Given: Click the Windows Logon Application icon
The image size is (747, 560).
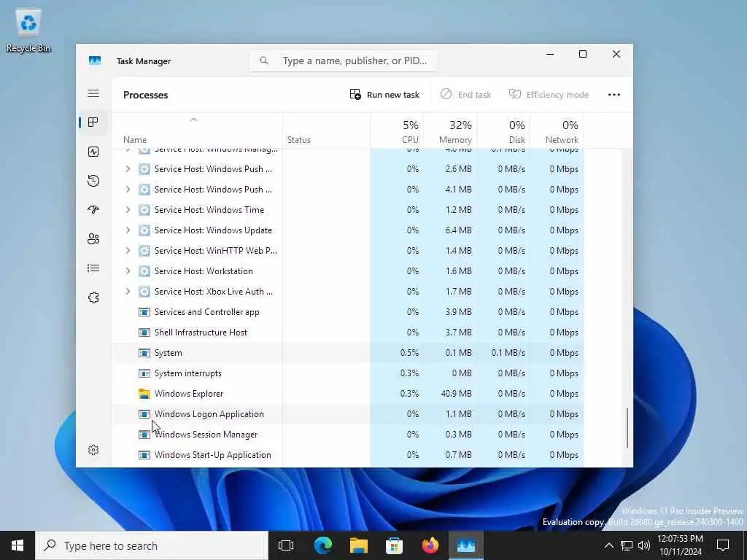Looking at the screenshot, I should [x=144, y=414].
